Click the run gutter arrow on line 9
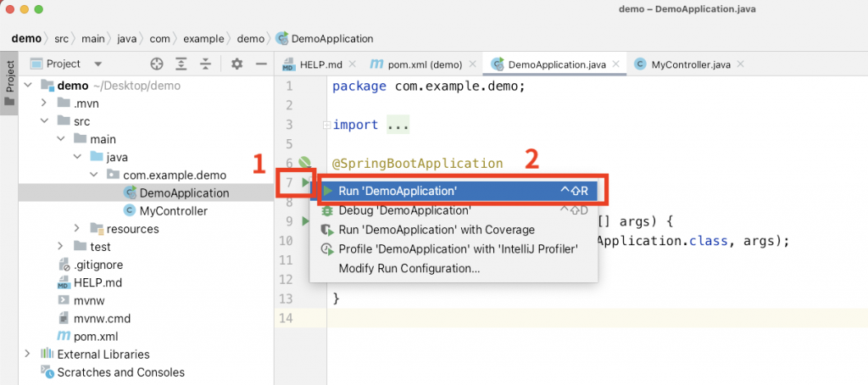 304,221
